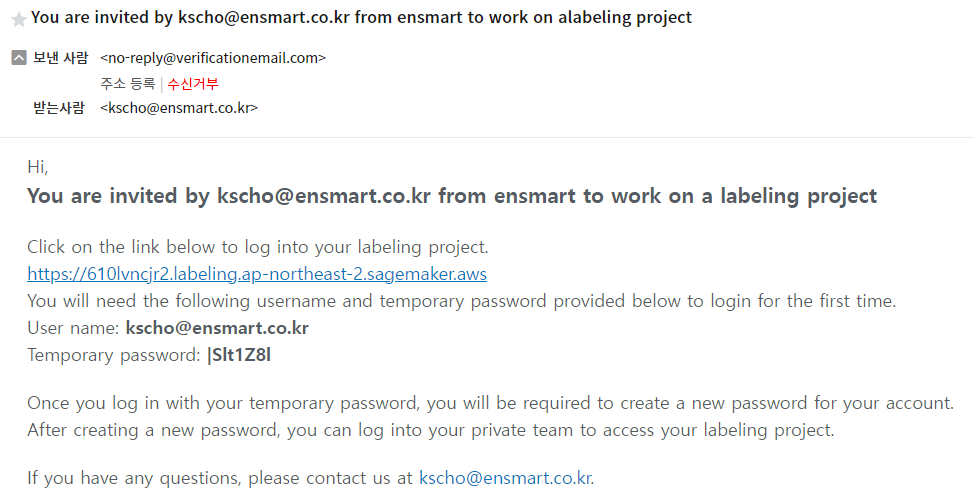Click the temporary password value

point(238,355)
